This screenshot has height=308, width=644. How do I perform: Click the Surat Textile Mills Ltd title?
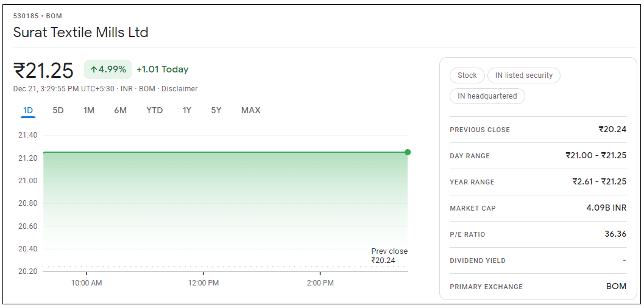81,32
